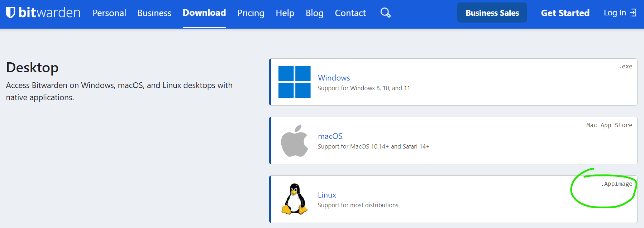Image resolution: width=644 pixels, height=228 pixels.
Task: Open the Business menu item
Action: [x=154, y=13]
